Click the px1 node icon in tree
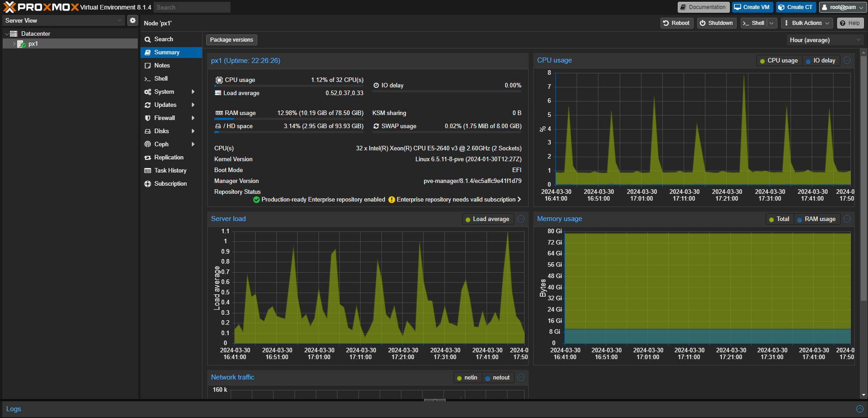 [x=21, y=44]
